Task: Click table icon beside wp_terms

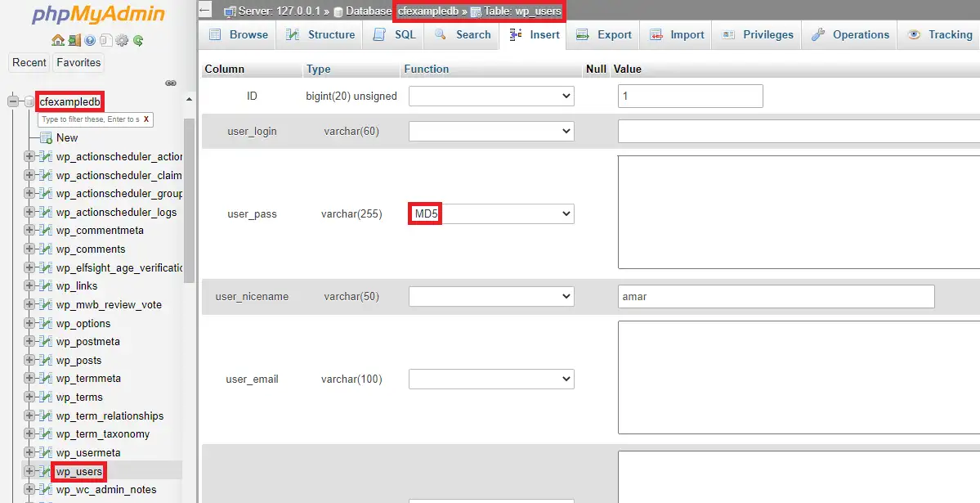Action: tap(45, 397)
